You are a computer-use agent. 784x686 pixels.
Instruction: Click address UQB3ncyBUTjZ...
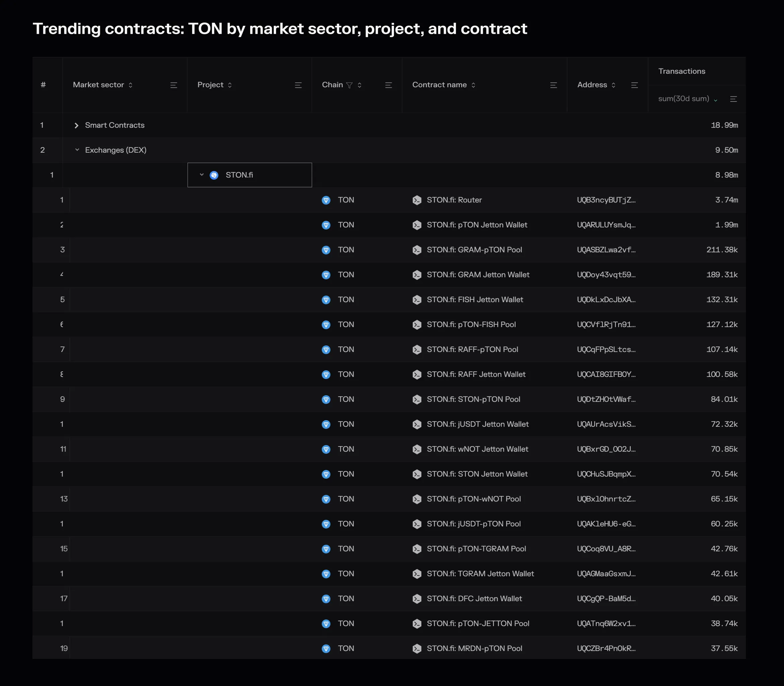(606, 200)
